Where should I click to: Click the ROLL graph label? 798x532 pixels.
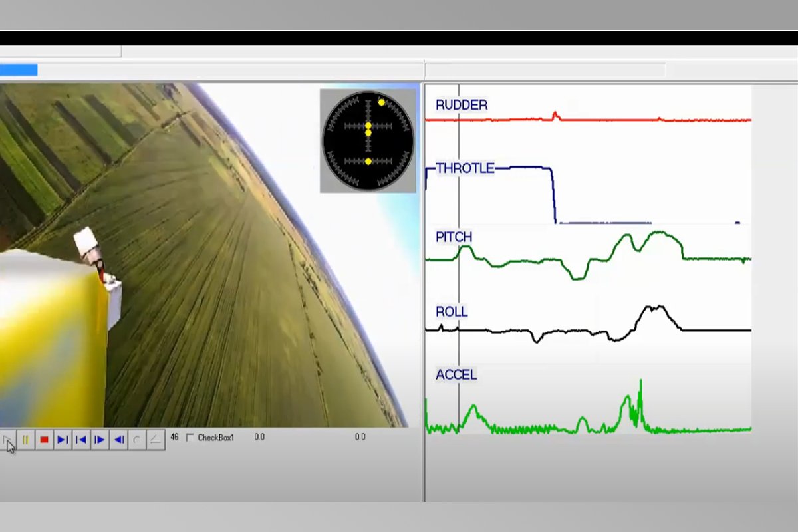pyautogui.click(x=452, y=312)
